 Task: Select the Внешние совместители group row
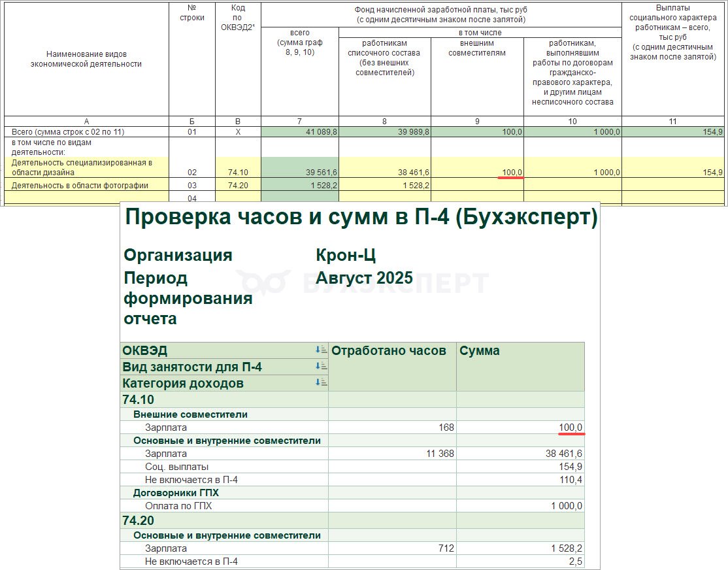point(352,414)
